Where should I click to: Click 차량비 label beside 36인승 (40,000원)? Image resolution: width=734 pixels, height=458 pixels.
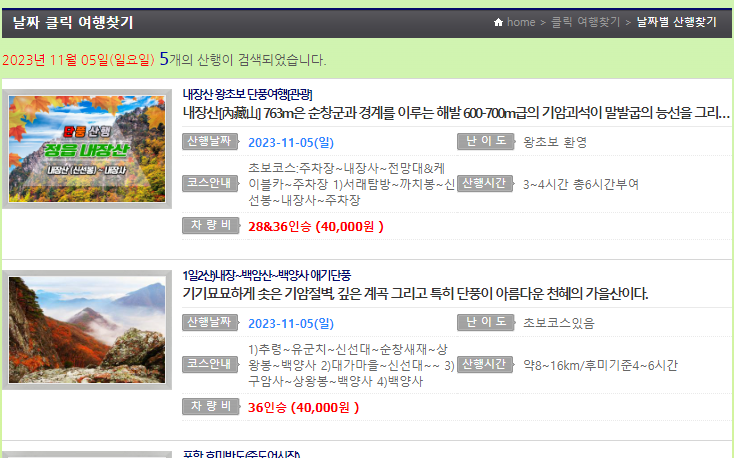(x=211, y=406)
